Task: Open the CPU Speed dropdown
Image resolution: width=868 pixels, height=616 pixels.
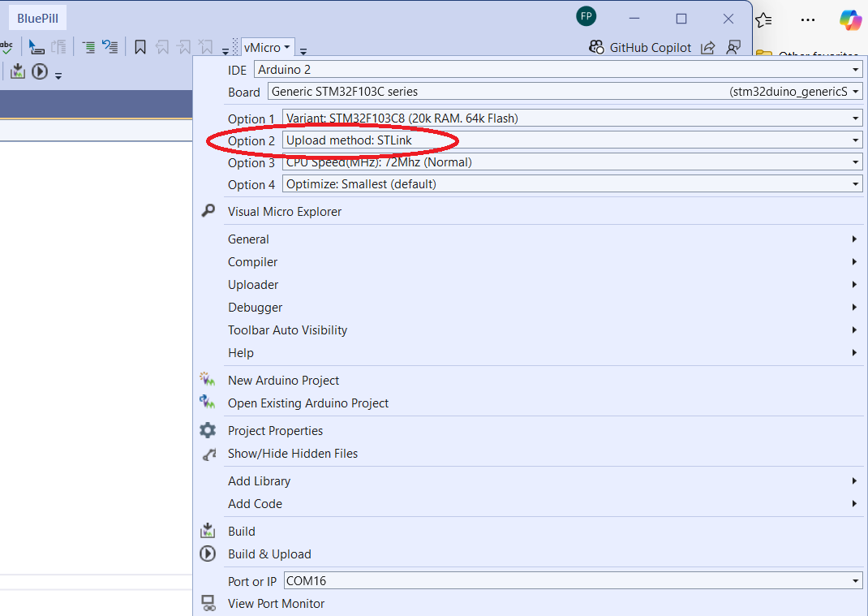Action: tap(855, 162)
